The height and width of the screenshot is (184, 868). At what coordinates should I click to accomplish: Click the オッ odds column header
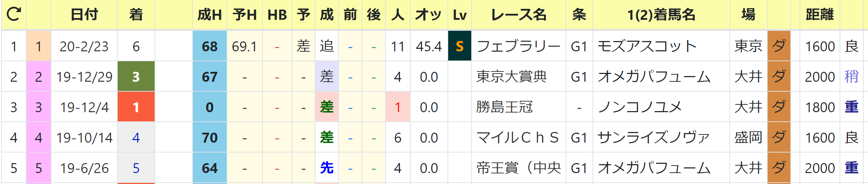coord(428,15)
